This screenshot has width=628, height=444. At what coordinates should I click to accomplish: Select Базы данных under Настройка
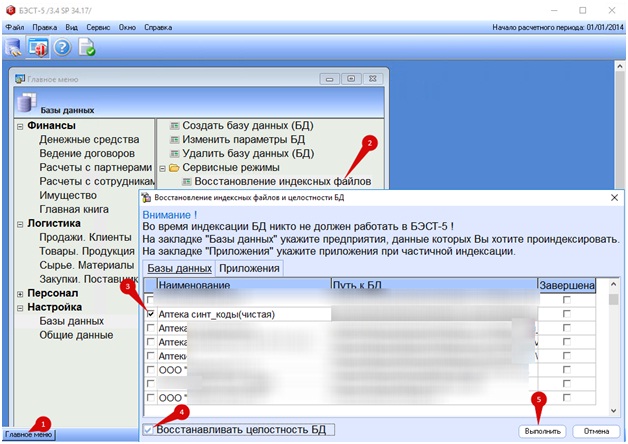[x=71, y=321]
